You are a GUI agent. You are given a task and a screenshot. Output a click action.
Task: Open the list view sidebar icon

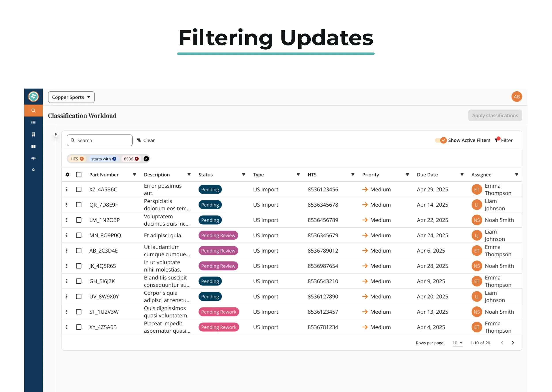click(x=33, y=123)
